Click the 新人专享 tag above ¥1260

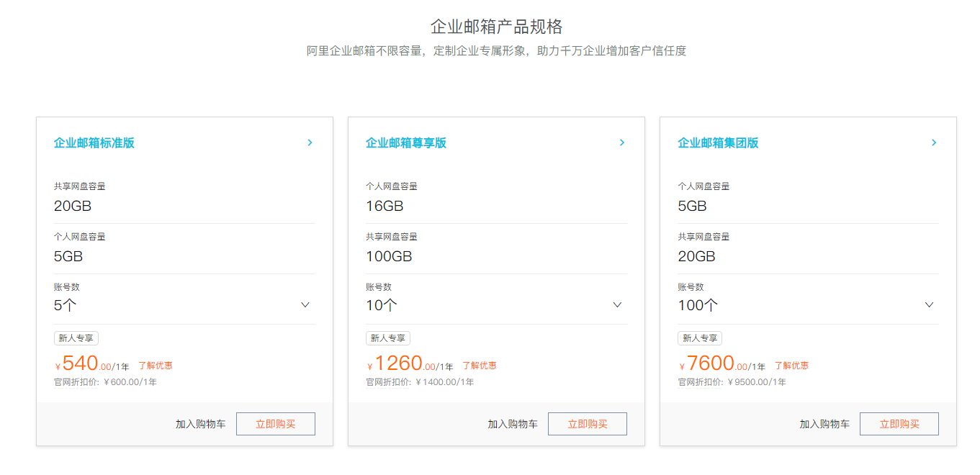(x=388, y=338)
